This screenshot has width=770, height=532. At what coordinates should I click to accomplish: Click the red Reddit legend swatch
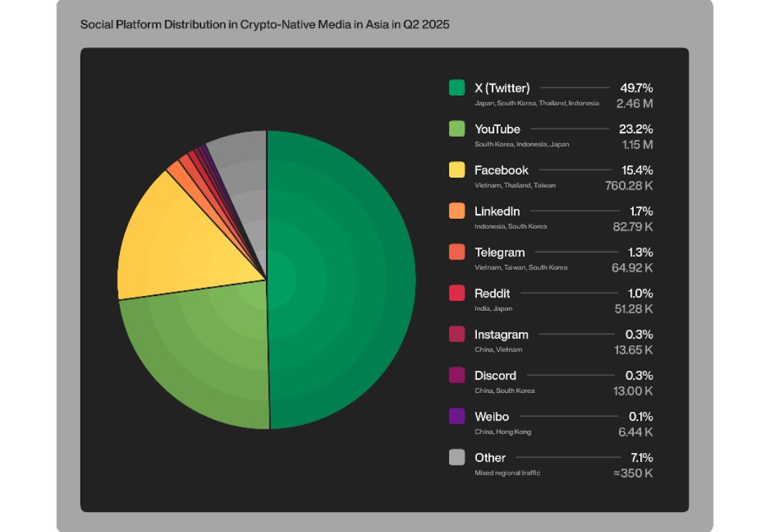pos(457,293)
